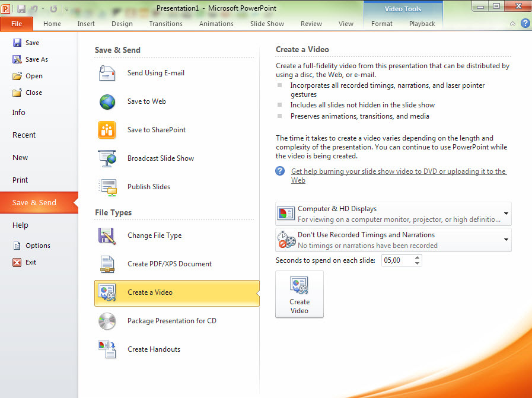The height and width of the screenshot is (398, 532).
Task: Open Customize Quick Access Toolbar dropdown
Action: 66,9
